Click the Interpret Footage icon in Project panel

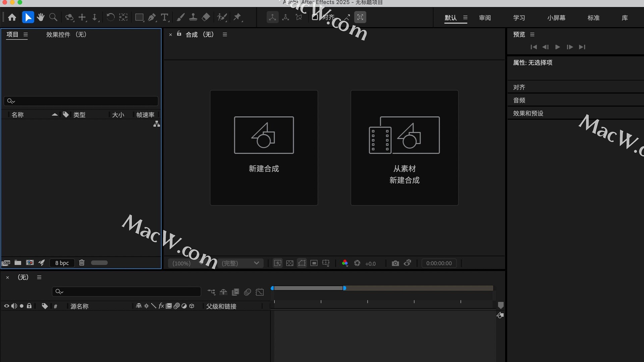pos(6,263)
